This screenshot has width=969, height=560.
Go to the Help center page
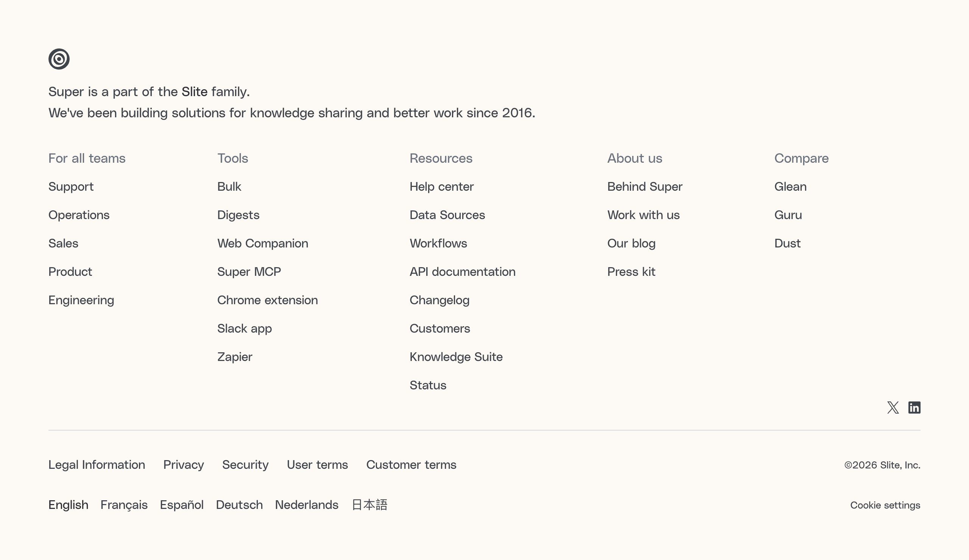coord(441,187)
